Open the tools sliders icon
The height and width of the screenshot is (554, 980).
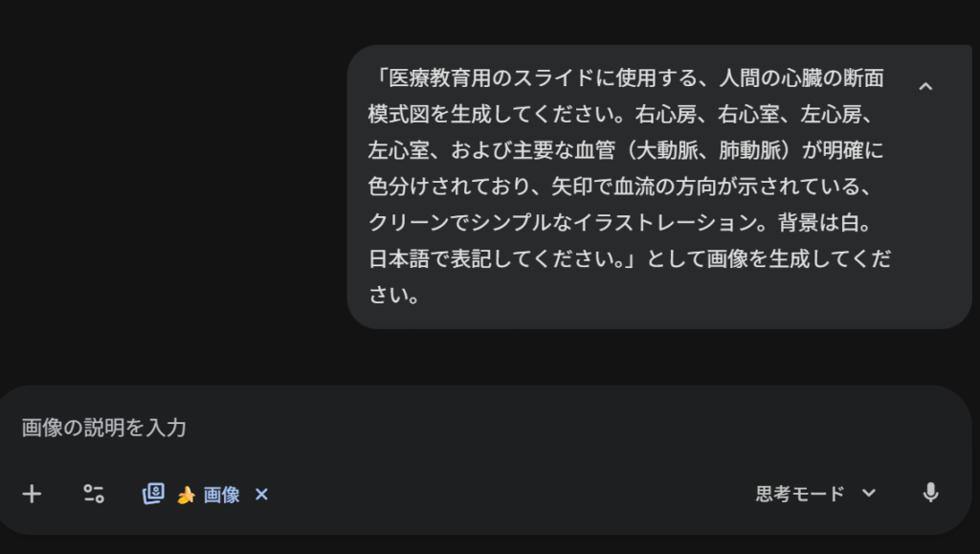tap(93, 494)
